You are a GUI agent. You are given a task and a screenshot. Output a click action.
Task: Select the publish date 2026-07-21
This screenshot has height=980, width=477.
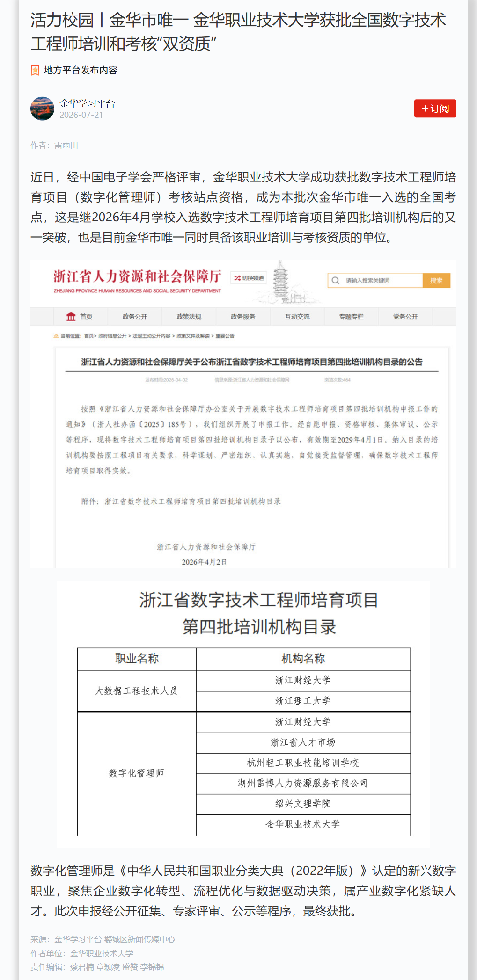pyautogui.click(x=81, y=115)
